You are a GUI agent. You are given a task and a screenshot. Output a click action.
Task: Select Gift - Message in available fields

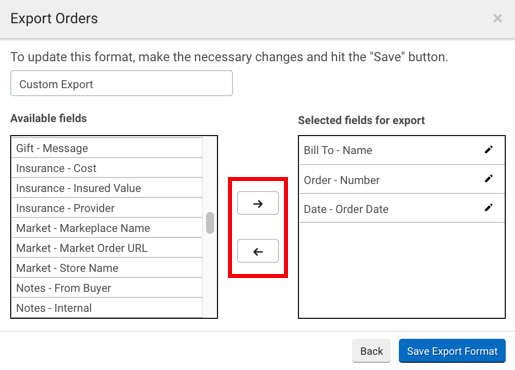coord(107,148)
